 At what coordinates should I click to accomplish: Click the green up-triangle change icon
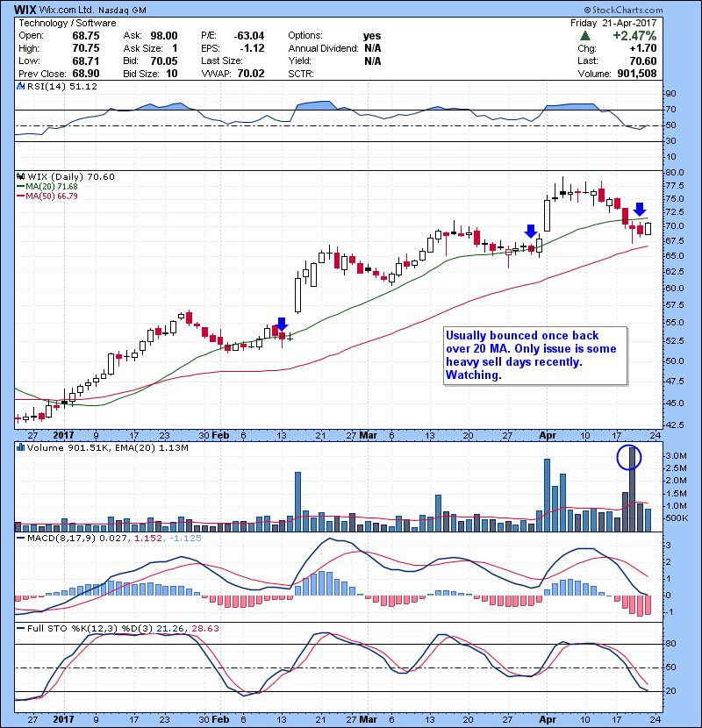coord(585,35)
